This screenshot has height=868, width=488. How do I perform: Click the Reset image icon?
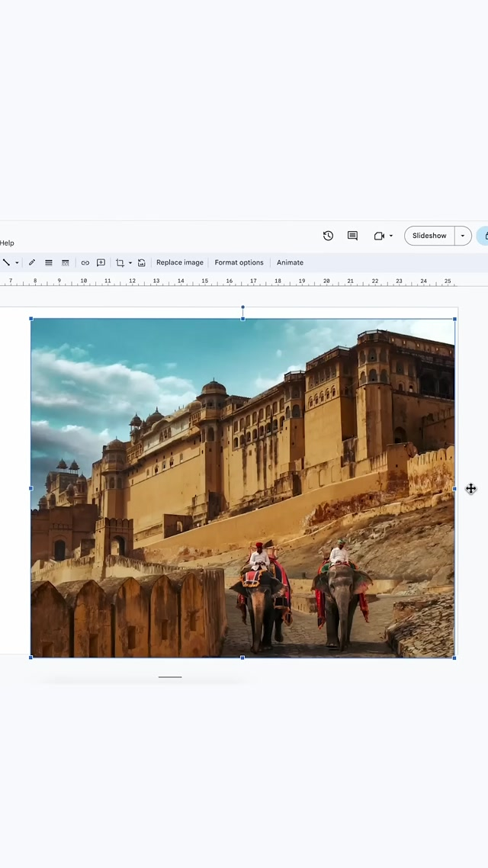coord(142,262)
